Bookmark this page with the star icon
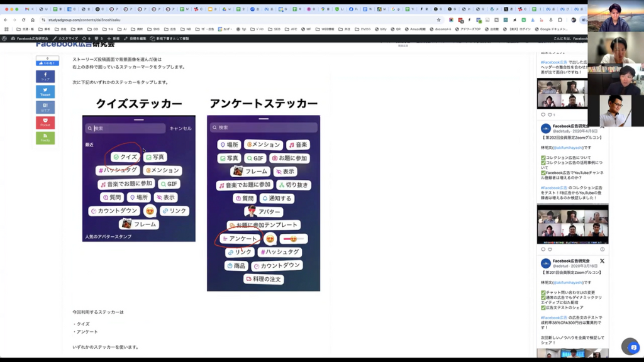This screenshot has height=362, width=644. pos(438,19)
